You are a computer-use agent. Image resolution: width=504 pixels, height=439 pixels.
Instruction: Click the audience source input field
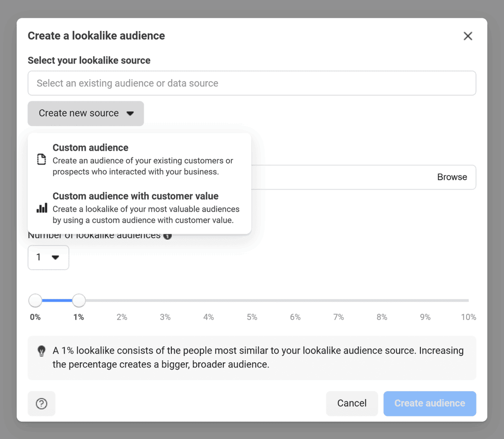tap(252, 83)
